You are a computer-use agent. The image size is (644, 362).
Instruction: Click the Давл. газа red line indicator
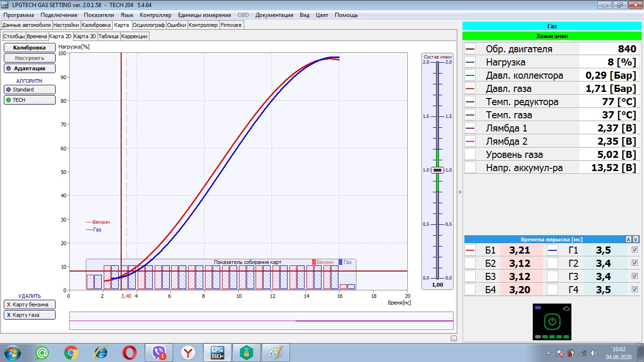click(x=470, y=89)
